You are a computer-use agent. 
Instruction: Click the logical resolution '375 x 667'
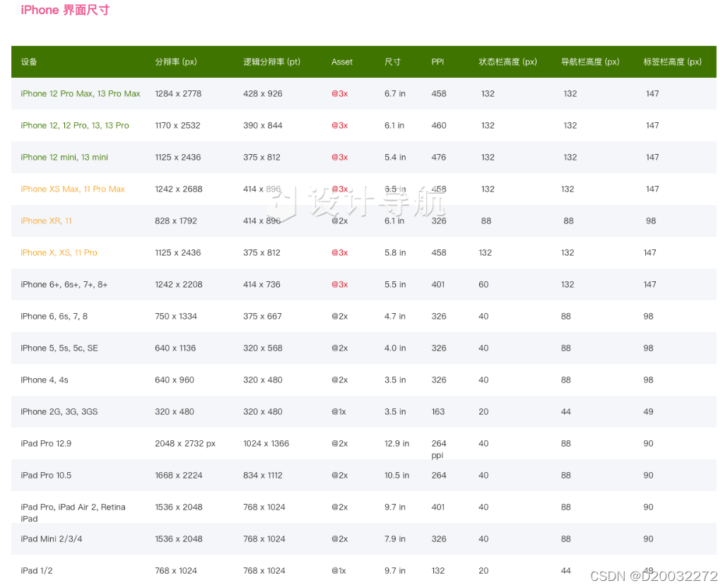pos(262,316)
